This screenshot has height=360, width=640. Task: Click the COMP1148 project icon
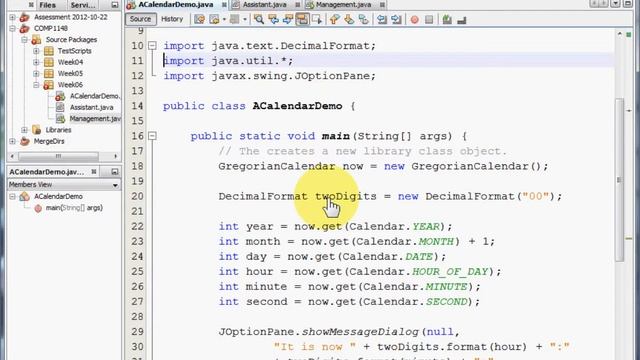pos(24,28)
